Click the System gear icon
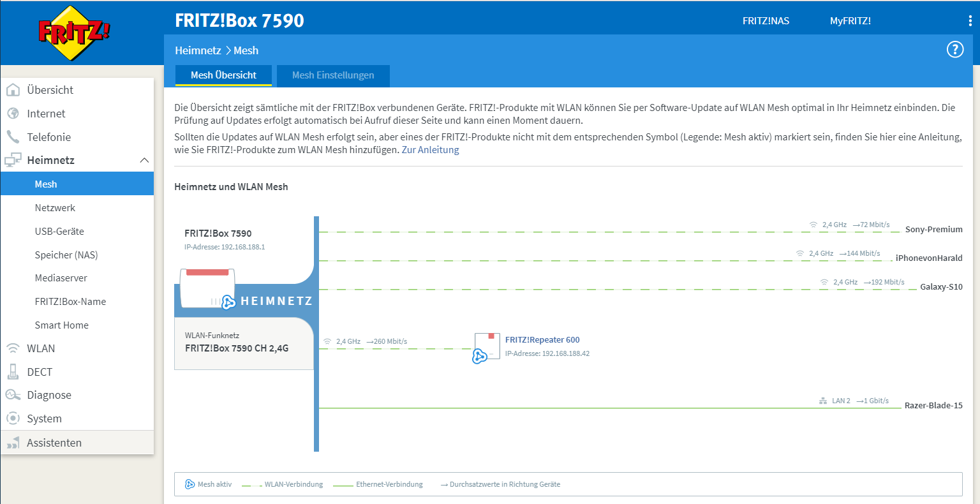This screenshot has width=980, height=504. [x=13, y=419]
